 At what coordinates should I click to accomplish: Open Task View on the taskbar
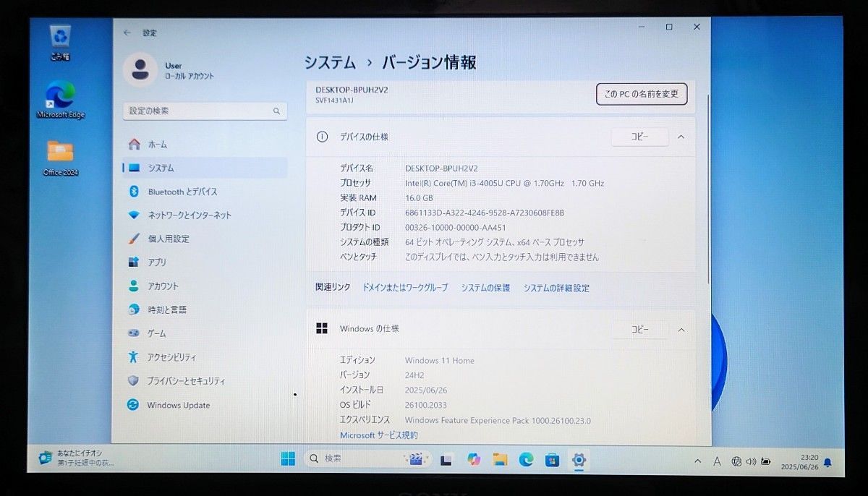pyautogui.click(x=446, y=460)
